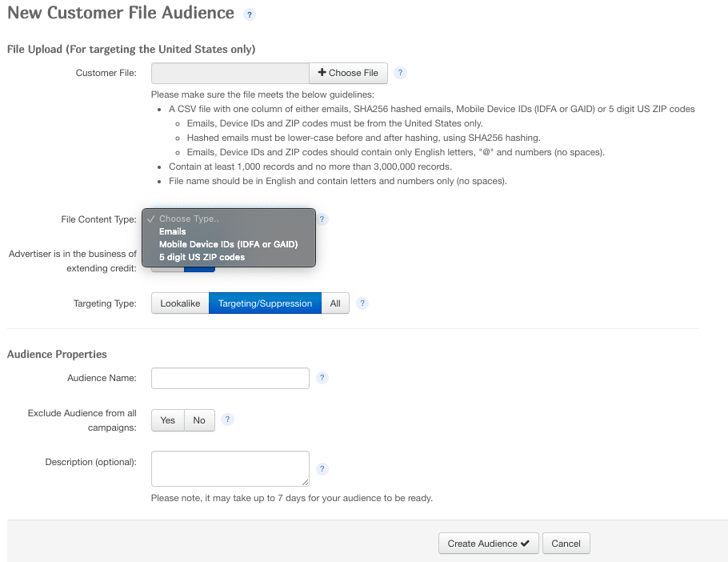Image resolution: width=728 pixels, height=562 pixels.
Task: Select Targeting/Suppression targeting type
Action: point(265,303)
